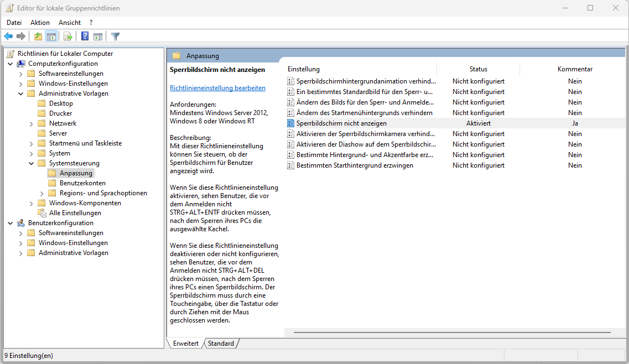Click the policy icon of Ändern des Startmenühintergrunds verhindern
This screenshot has width=629, height=364.
click(x=291, y=113)
